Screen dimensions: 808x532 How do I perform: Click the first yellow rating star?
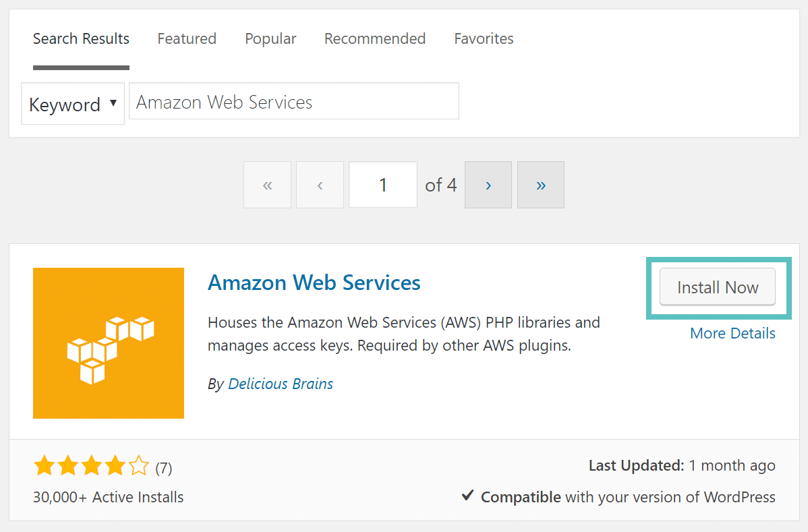[x=44, y=465]
